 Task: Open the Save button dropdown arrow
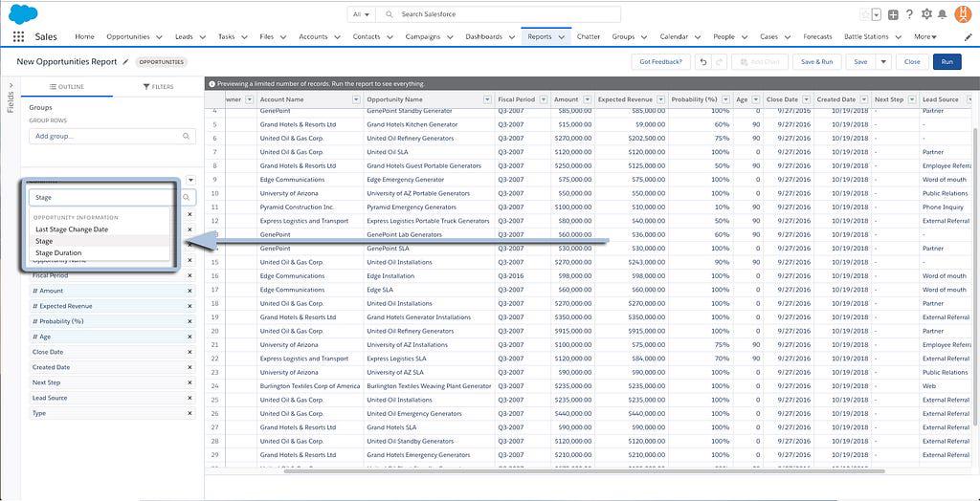coord(883,61)
